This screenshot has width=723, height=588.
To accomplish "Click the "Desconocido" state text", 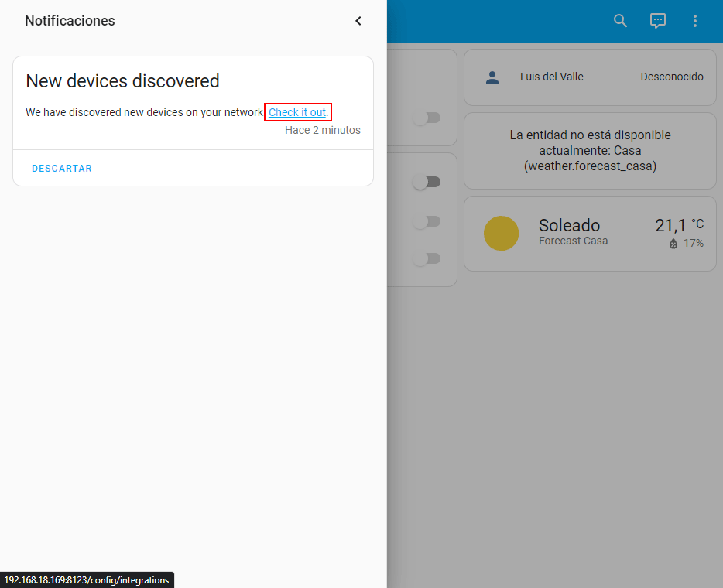I will 672,77.
